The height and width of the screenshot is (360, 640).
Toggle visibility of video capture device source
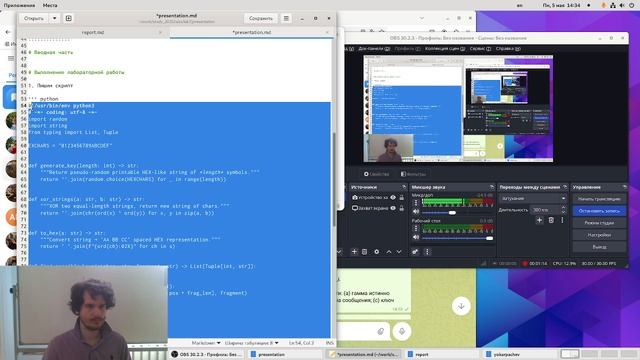point(393,198)
